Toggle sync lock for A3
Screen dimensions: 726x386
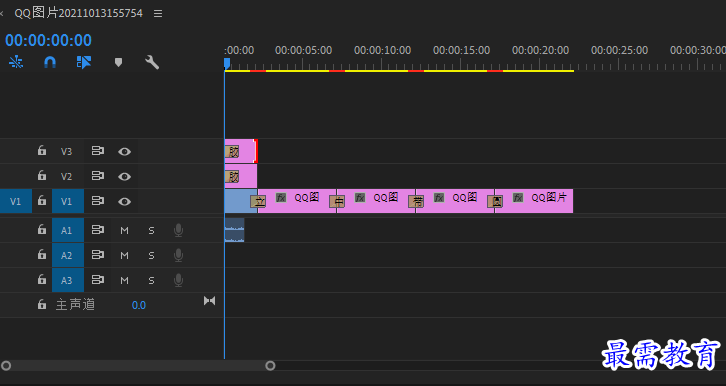97,280
